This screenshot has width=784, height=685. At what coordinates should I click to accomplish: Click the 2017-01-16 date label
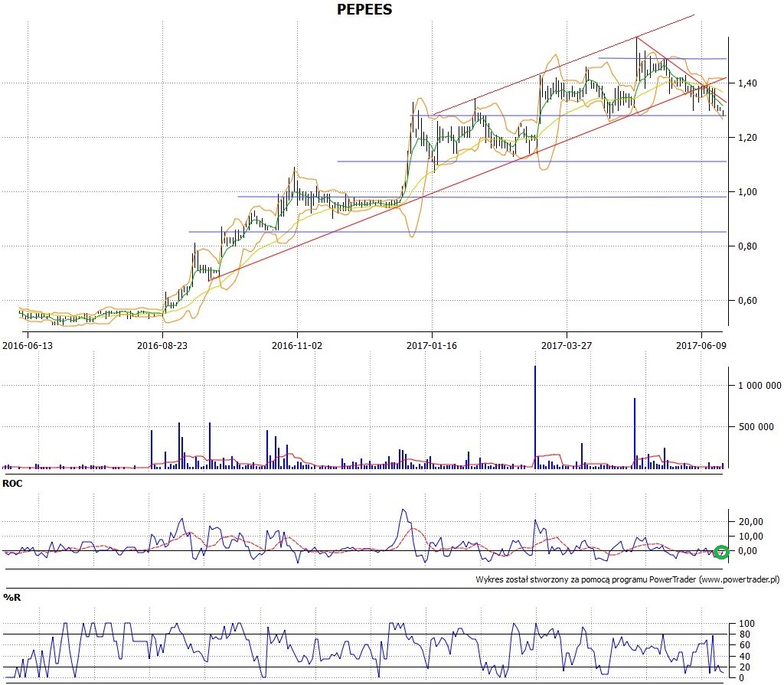432,345
